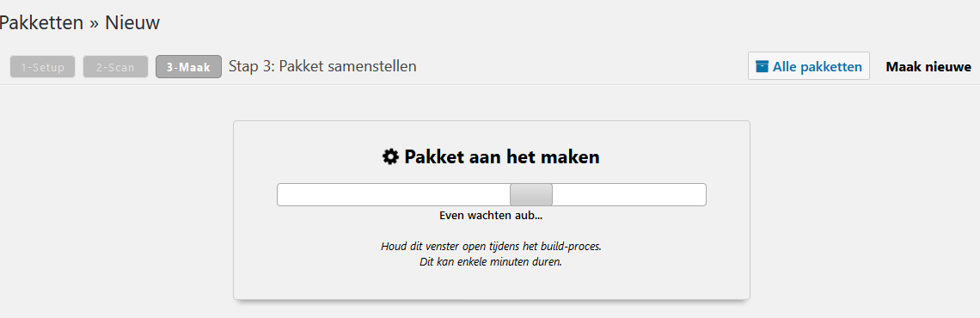Click the word Nieuw in page title
This screenshot has height=318, width=980.
pos(132,23)
